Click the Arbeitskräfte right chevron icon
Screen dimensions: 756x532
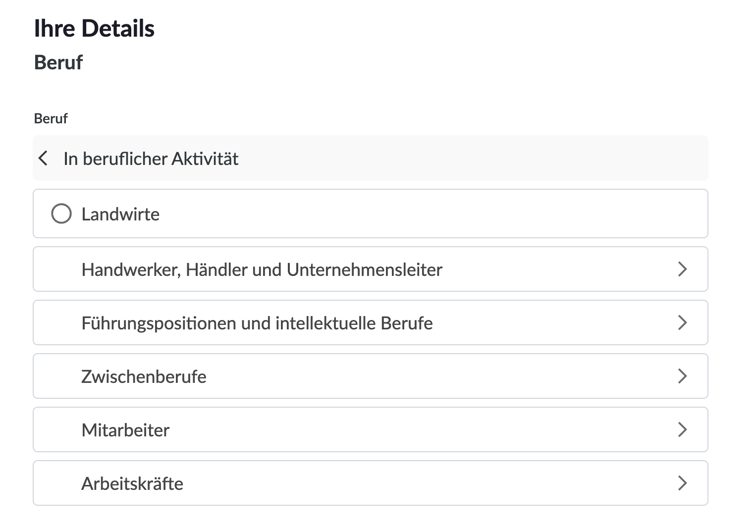[682, 483]
